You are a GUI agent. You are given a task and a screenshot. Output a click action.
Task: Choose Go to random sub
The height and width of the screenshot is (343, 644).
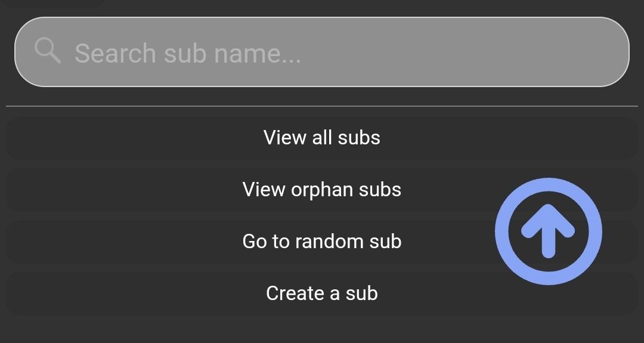pyautogui.click(x=322, y=242)
